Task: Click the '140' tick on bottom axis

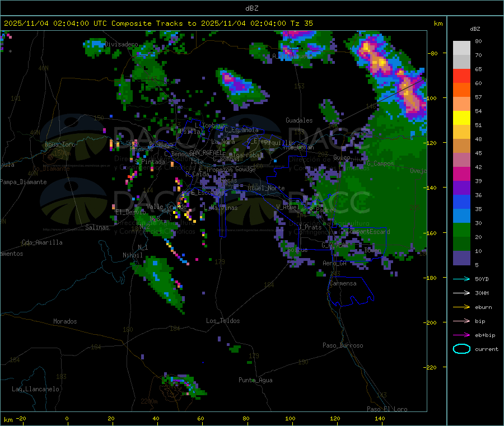Action: (x=380, y=418)
